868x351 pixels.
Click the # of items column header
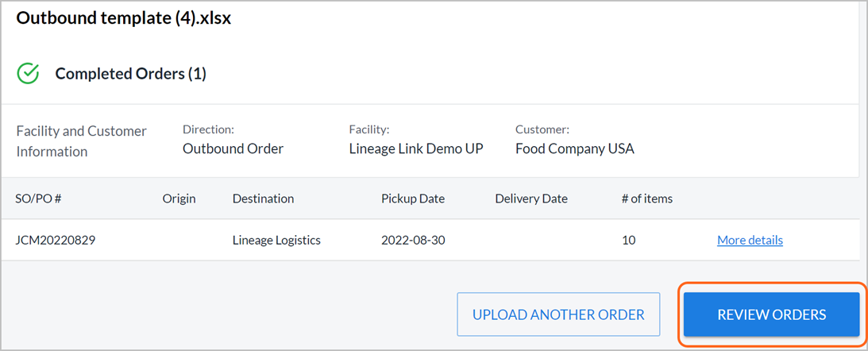point(647,199)
